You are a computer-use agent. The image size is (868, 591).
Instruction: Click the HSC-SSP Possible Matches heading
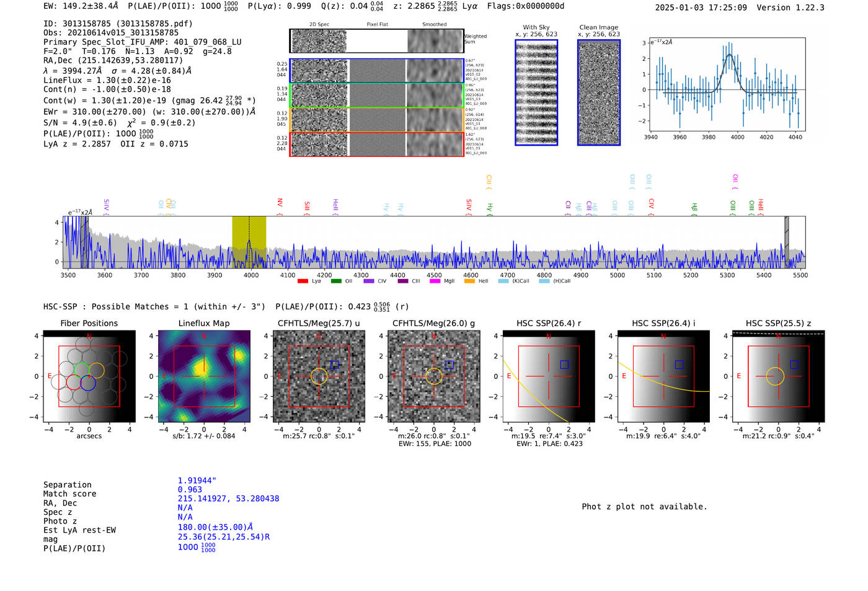[x=154, y=306]
